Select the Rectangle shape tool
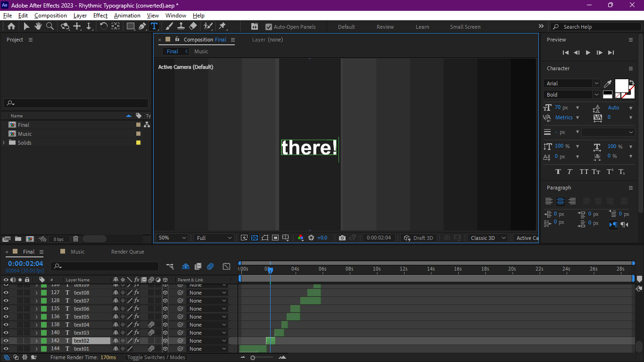The width and height of the screenshot is (644, 362). [x=131, y=26]
